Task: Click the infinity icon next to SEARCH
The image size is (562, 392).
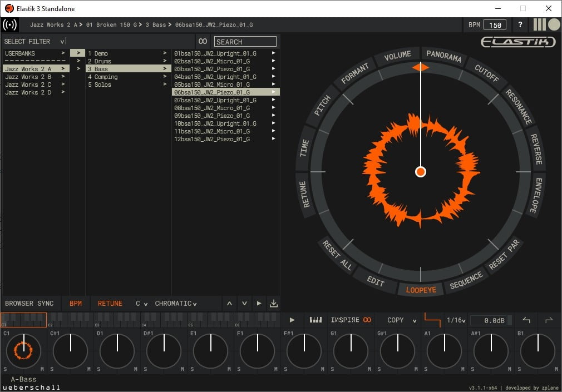Action: [x=203, y=41]
